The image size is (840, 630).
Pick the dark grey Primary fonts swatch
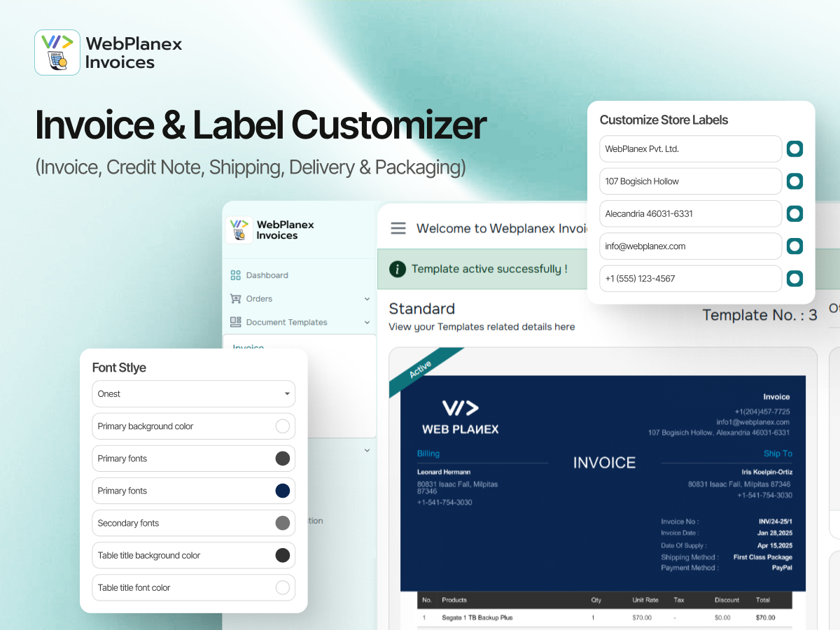(283, 458)
